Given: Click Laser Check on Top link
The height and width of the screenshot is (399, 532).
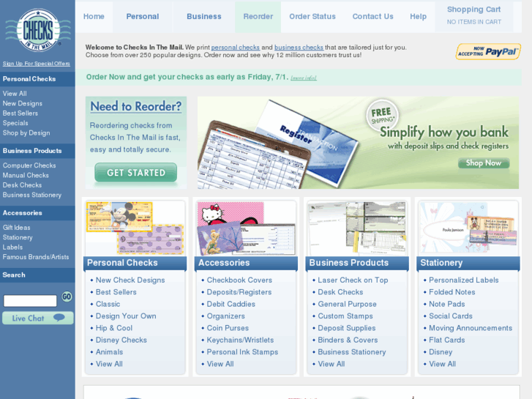Looking at the screenshot, I should (x=353, y=280).
